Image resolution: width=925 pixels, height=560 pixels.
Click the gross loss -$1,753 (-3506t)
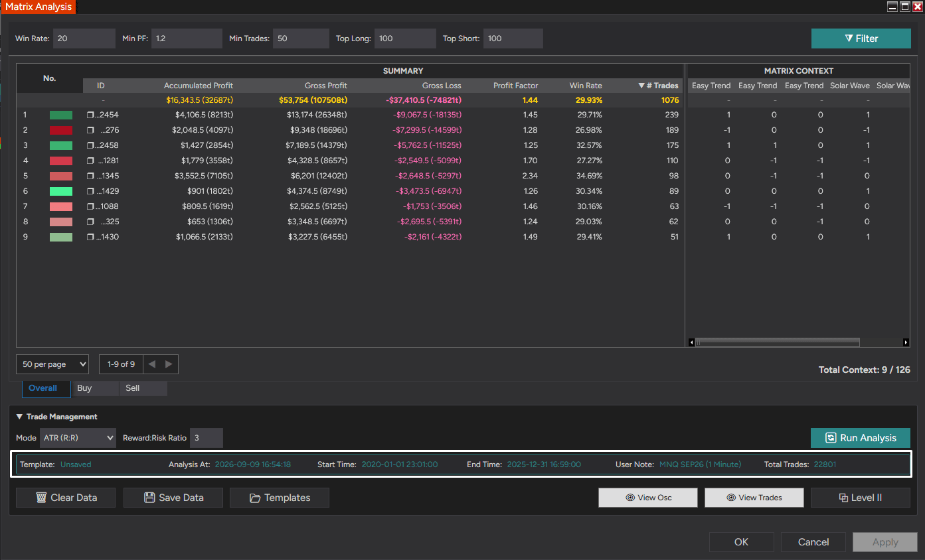433,206
